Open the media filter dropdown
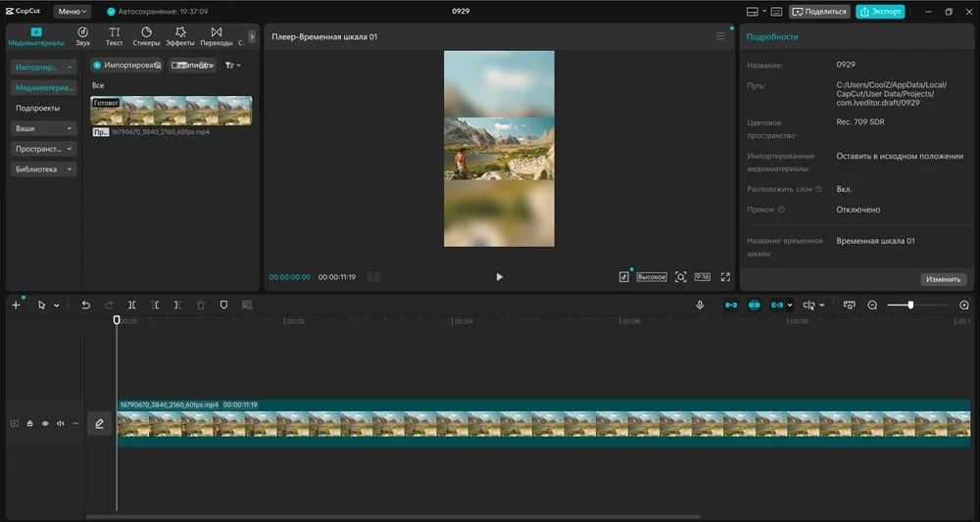Screen dimensions: 980x522 (232, 65)
